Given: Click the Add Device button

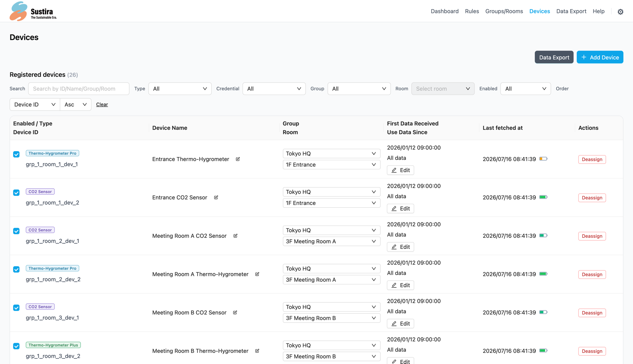Looking at the screenshot, I should point(600,57).
